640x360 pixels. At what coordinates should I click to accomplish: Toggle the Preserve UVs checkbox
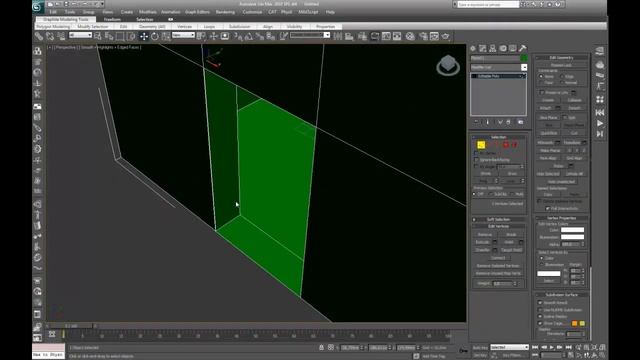tap(542, 93)
